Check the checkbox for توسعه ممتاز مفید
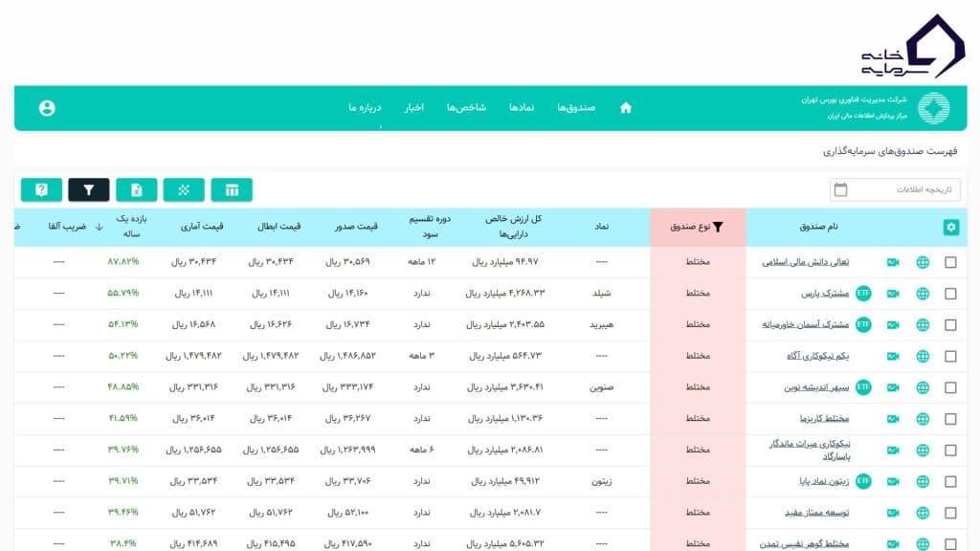Viewport: 980px width, 551px height. click(x=950, y=513)
